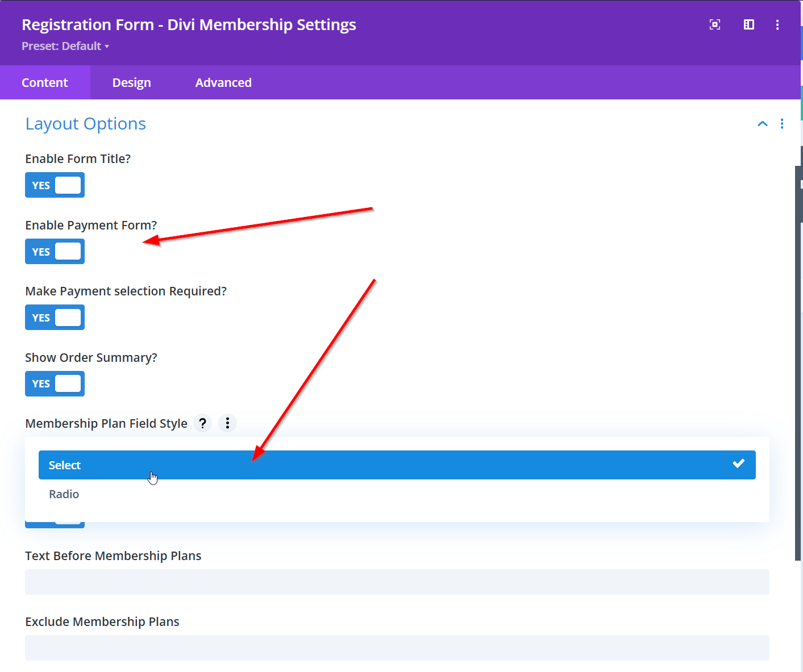Select the Content tab

pyautogui.click(x=44, y=82)
